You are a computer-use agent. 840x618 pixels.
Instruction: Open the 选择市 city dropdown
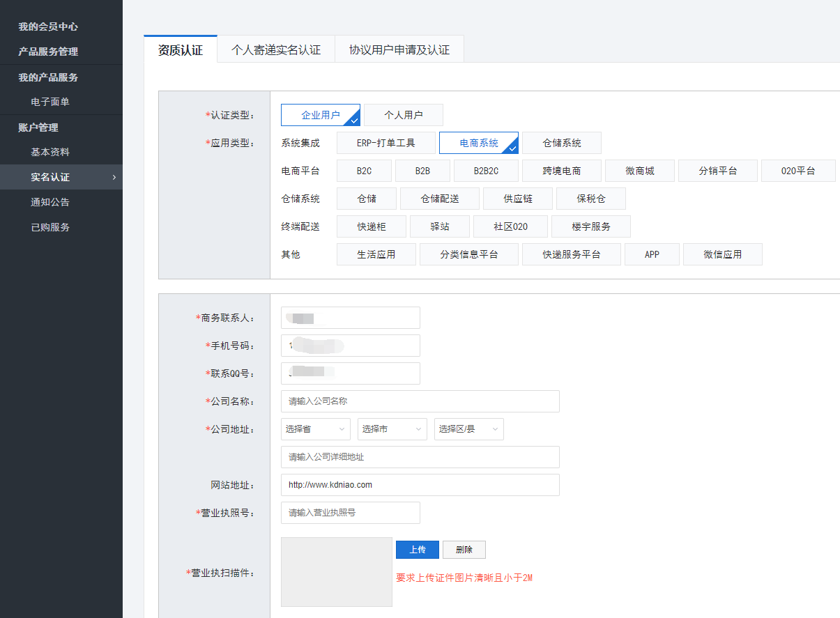tap(392, 429)
